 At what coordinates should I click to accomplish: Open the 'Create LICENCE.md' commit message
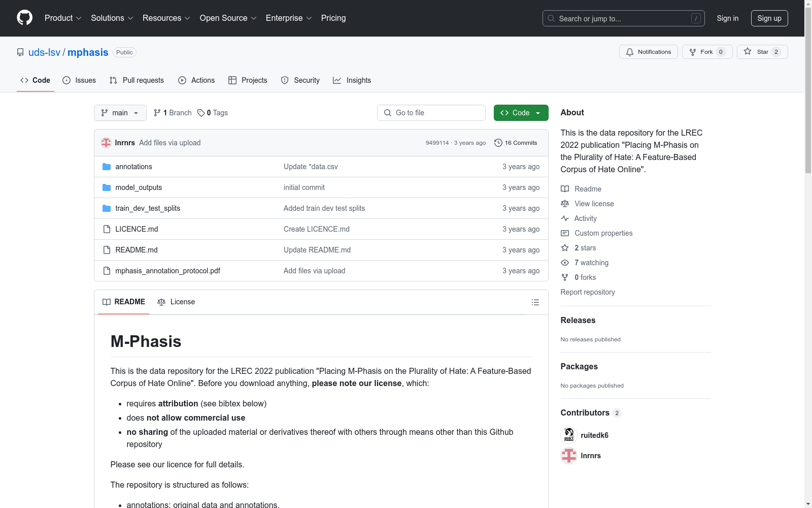[317, 229]
